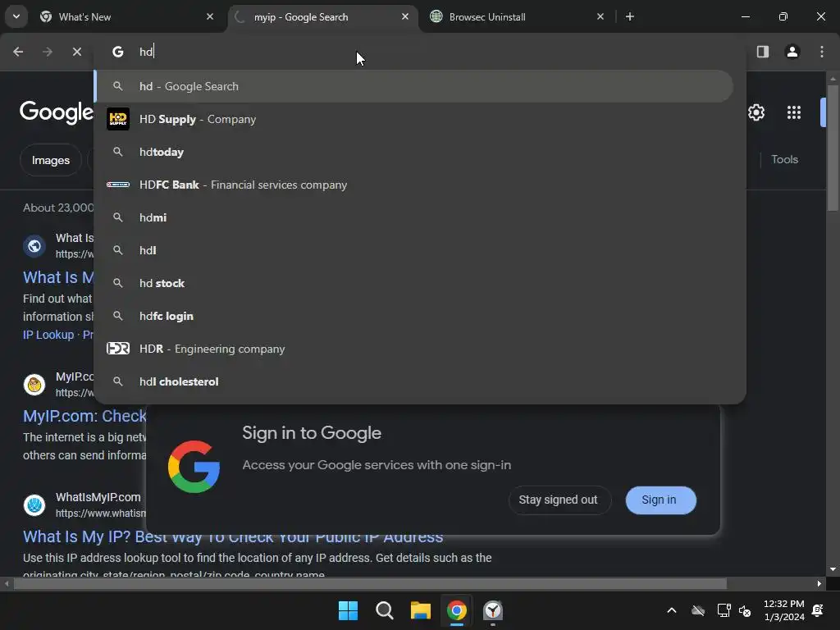Screen dimensions: 840x630
Task: Switch to the myip - Google Search tab
Action: [322, 17]
